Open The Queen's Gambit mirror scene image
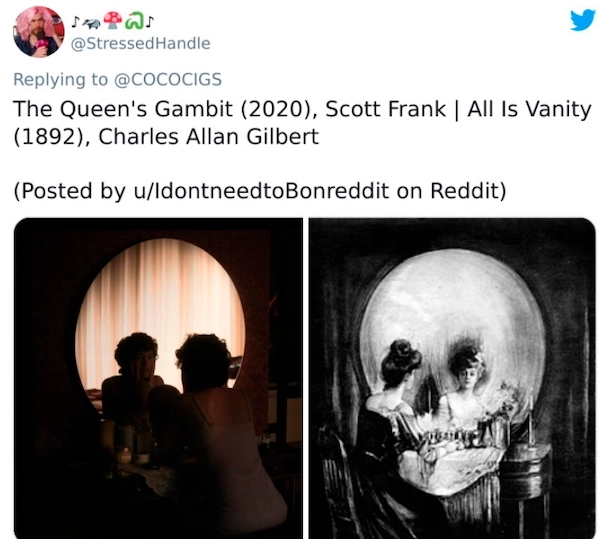600x539 pixels. [158, 378]
